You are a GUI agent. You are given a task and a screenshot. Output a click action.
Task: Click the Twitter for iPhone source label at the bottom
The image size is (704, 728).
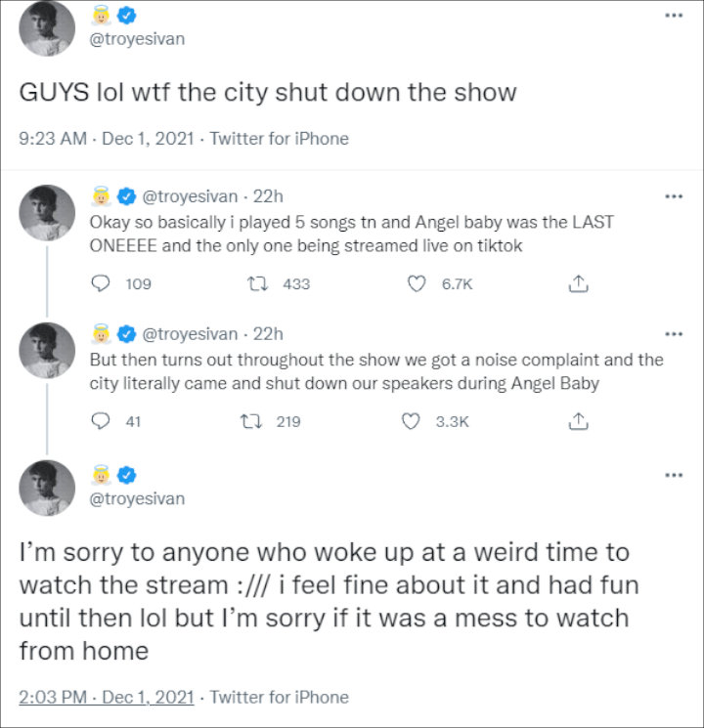click(279, 697)
